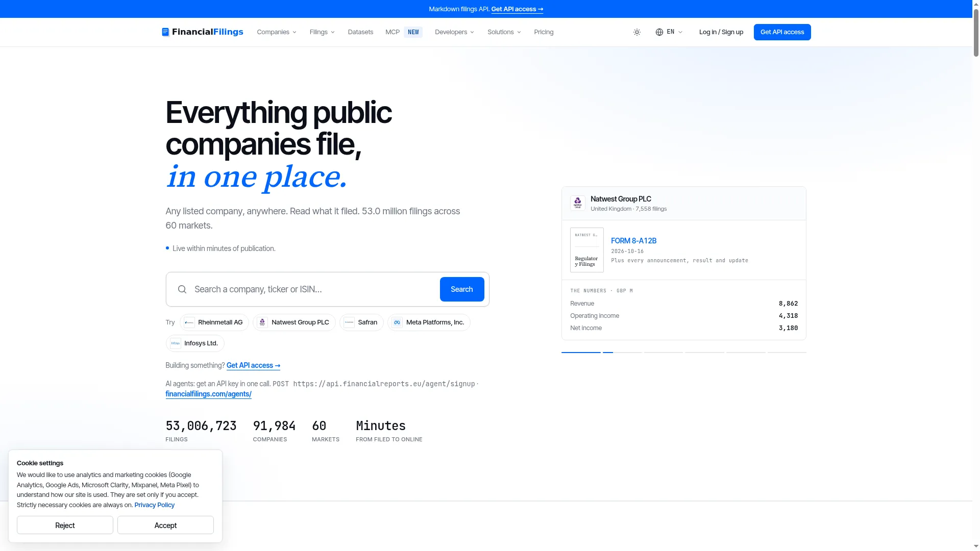Image resolution: width=980 pixels, height=551 pixels.
Task: Select the first carousel progress indicator
Action: (581, 352)
